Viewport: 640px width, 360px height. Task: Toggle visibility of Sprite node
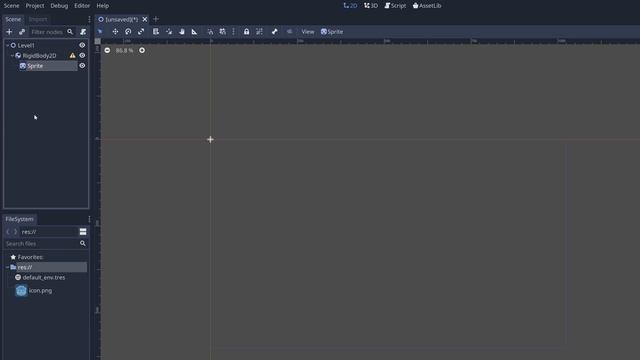click(82, 66)
